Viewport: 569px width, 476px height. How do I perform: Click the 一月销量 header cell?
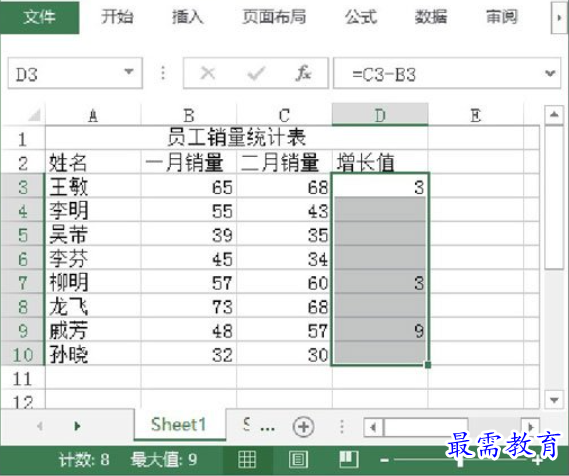click(189, 162)
